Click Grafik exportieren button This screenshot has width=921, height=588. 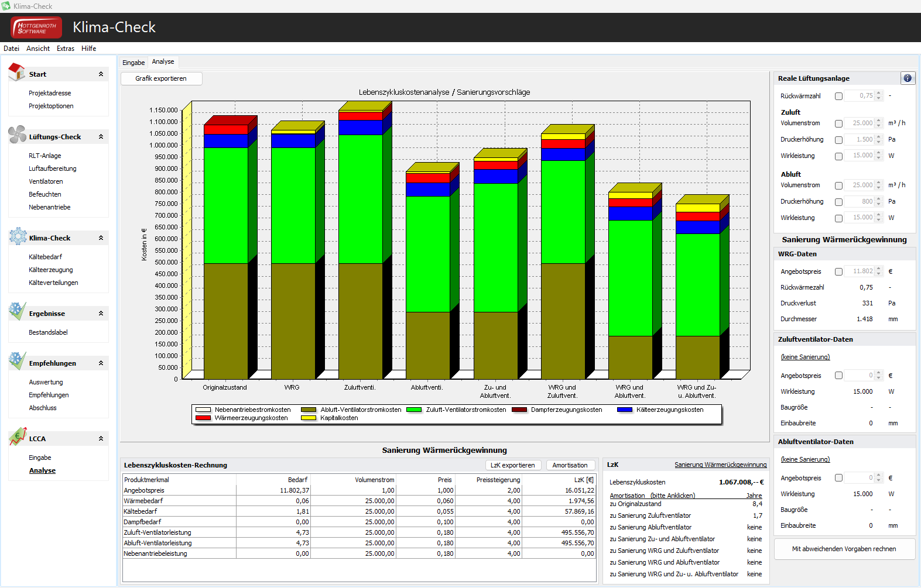[x=161, y=78]
